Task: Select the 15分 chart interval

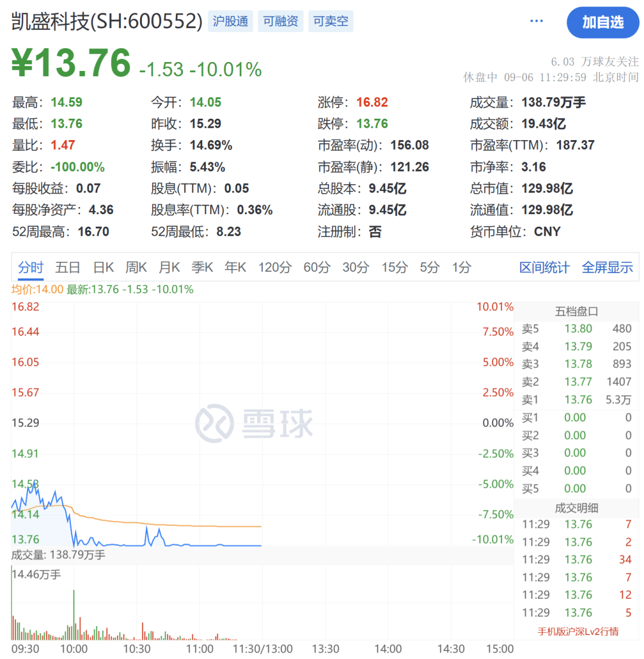Action: tap(395, 267)
